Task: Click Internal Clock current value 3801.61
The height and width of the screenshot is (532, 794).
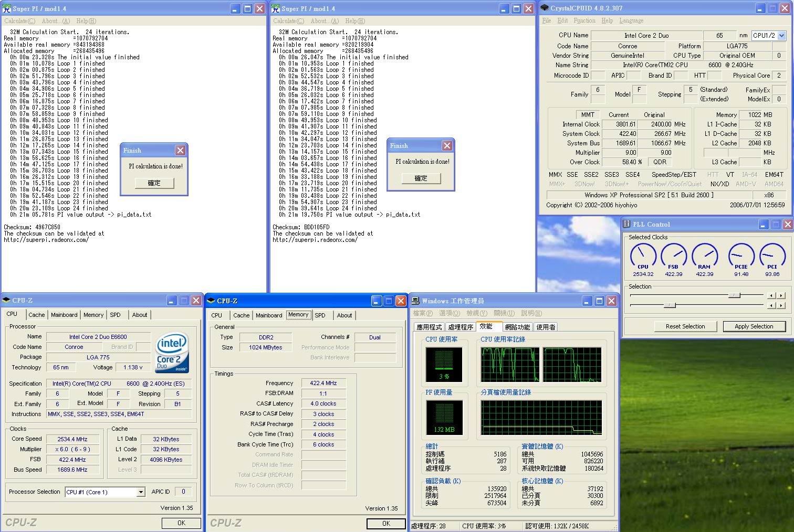Action: (x=619, y=124)
